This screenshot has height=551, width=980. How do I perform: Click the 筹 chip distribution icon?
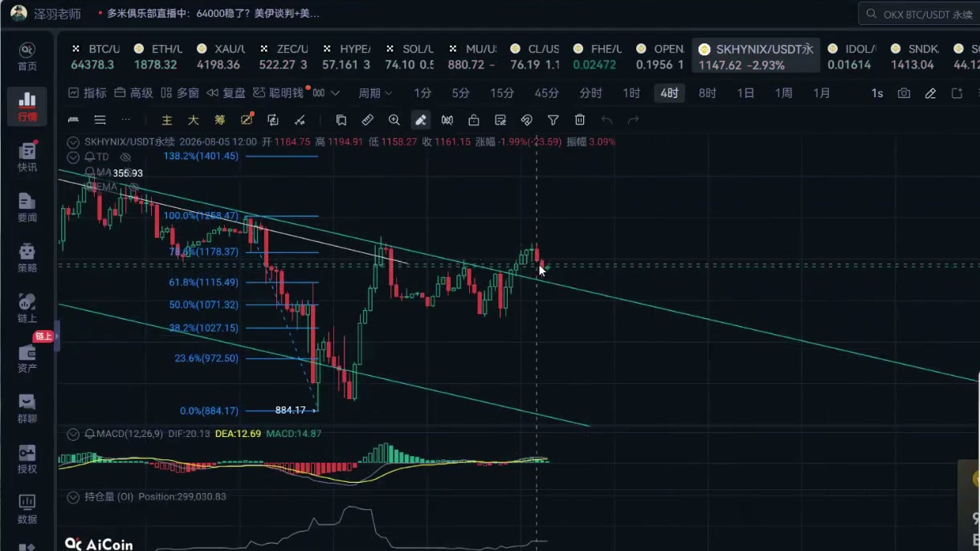220,120
